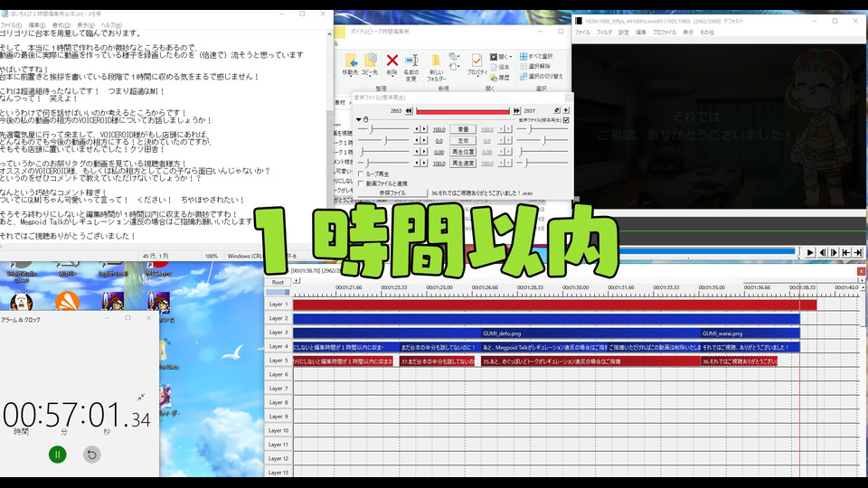Click the 音量 button
This screenshot has height=488, width=868.
pos(463,129)
